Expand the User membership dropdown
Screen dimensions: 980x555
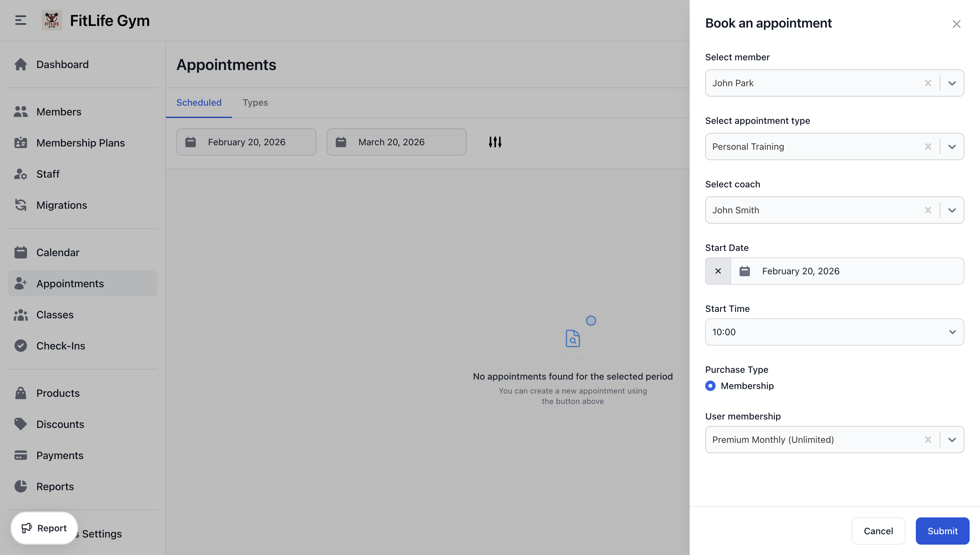pyautogui.click(x=952, y=440)
